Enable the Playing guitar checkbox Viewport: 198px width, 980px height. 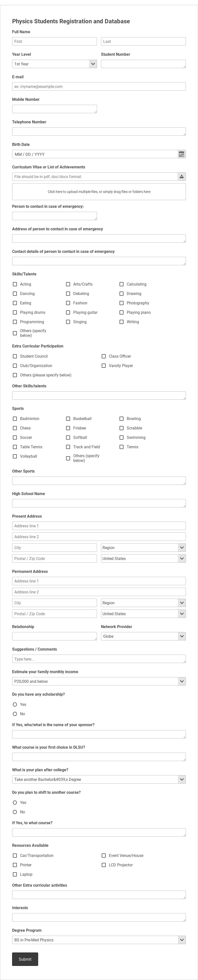[x=68, y=312]
